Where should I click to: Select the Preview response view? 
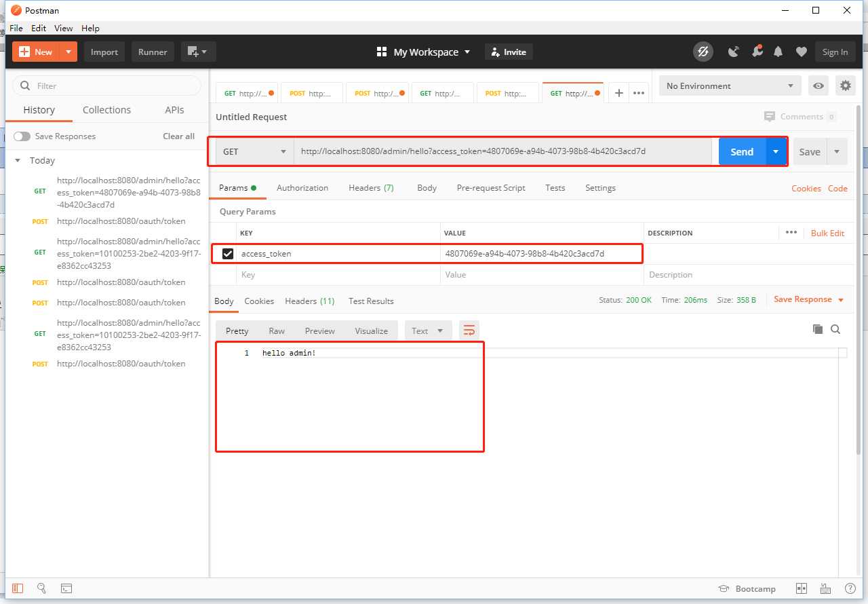click(x=319, y=331)
